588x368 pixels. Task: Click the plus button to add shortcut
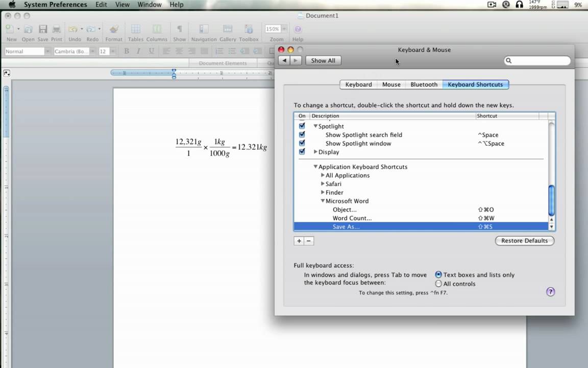pos(299,241)
